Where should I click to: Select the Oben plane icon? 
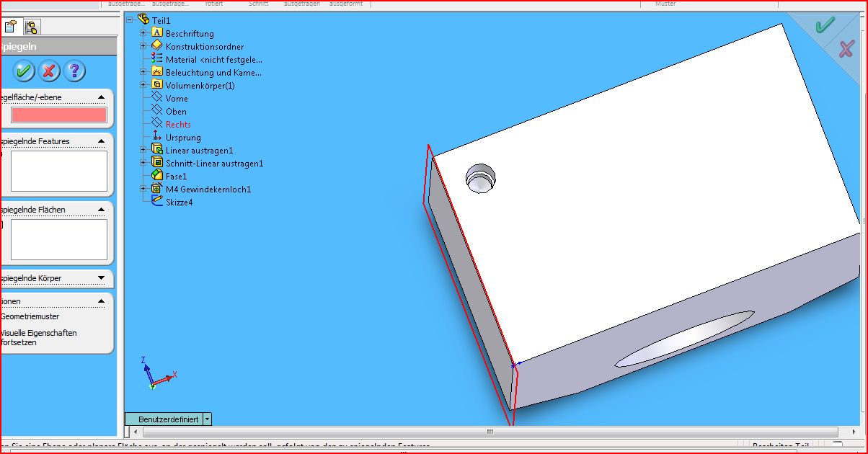(x=157, y=111)
